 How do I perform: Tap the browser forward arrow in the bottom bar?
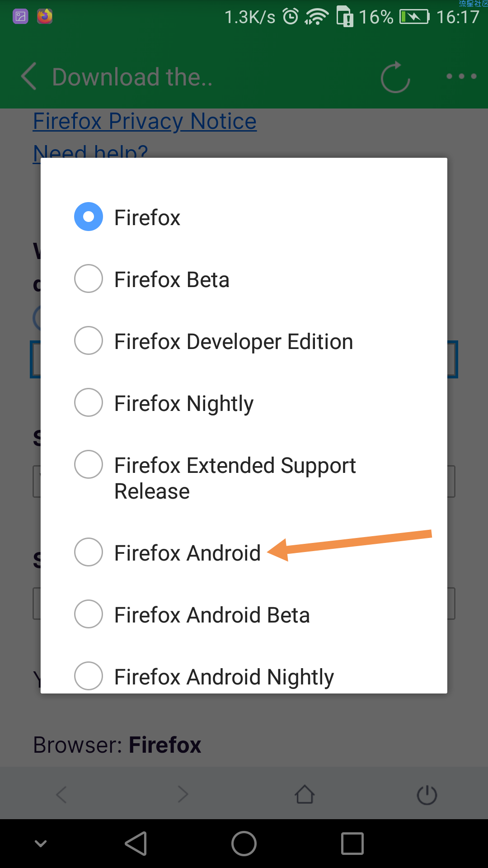click(x=183, y=794)
